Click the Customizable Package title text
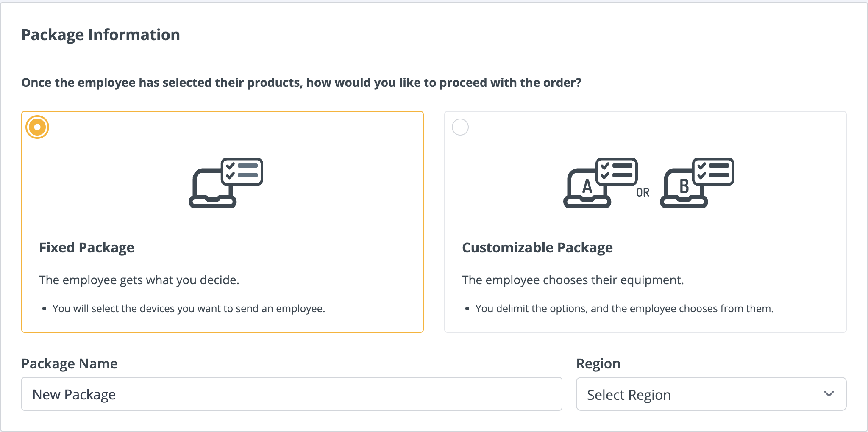 (x=537, y=248)
